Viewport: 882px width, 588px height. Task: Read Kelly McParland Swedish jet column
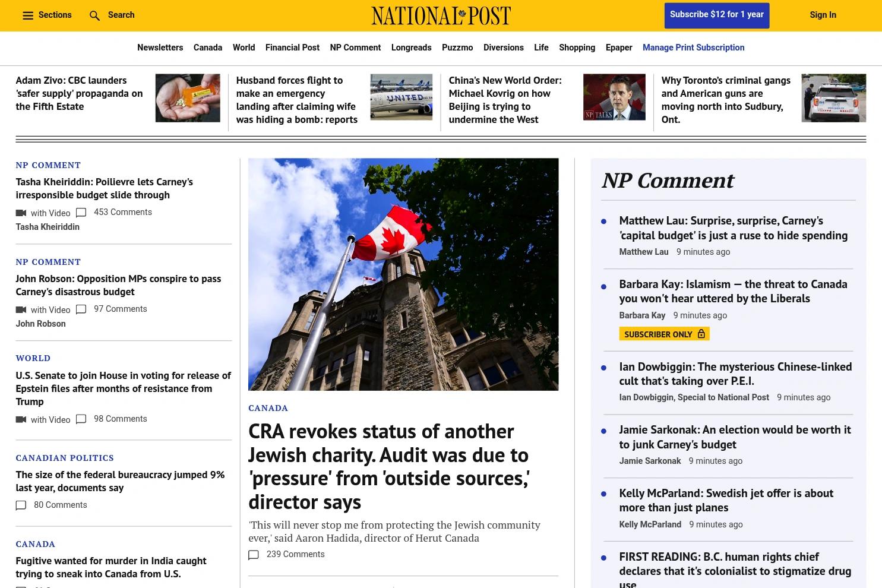tap(726, 500)
